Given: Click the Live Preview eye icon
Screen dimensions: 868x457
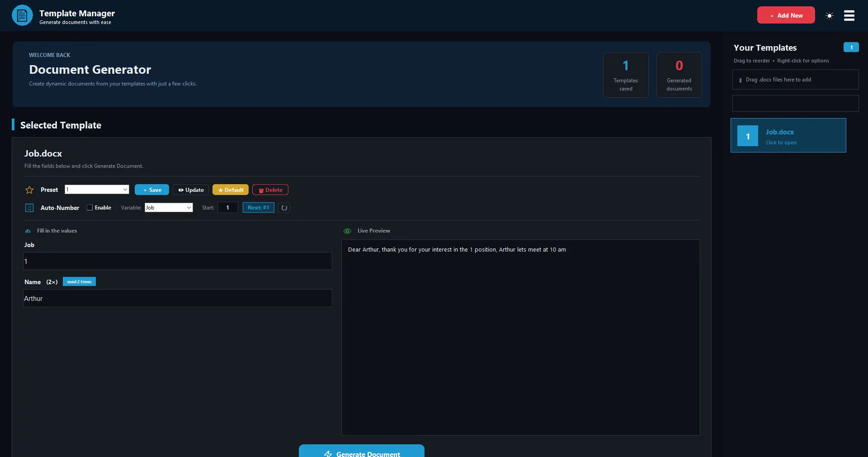Looking at the screenshot, I should point(347,231).
